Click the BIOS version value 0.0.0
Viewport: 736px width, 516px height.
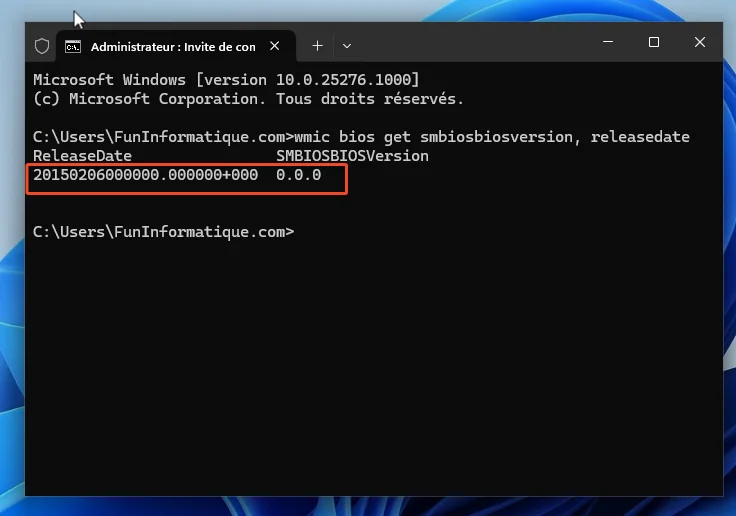pos(298,175)
